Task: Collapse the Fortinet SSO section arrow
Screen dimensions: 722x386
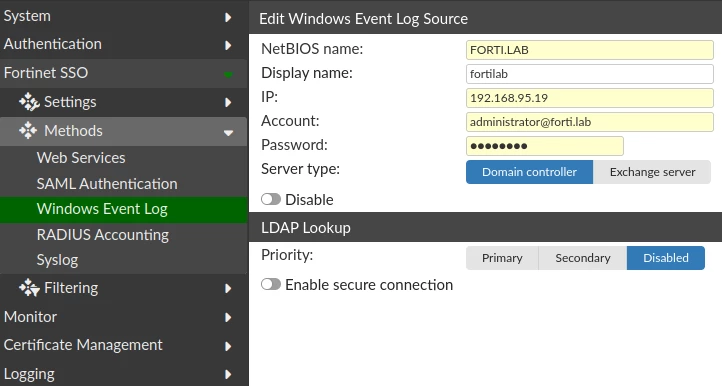Action: (228, 74)
